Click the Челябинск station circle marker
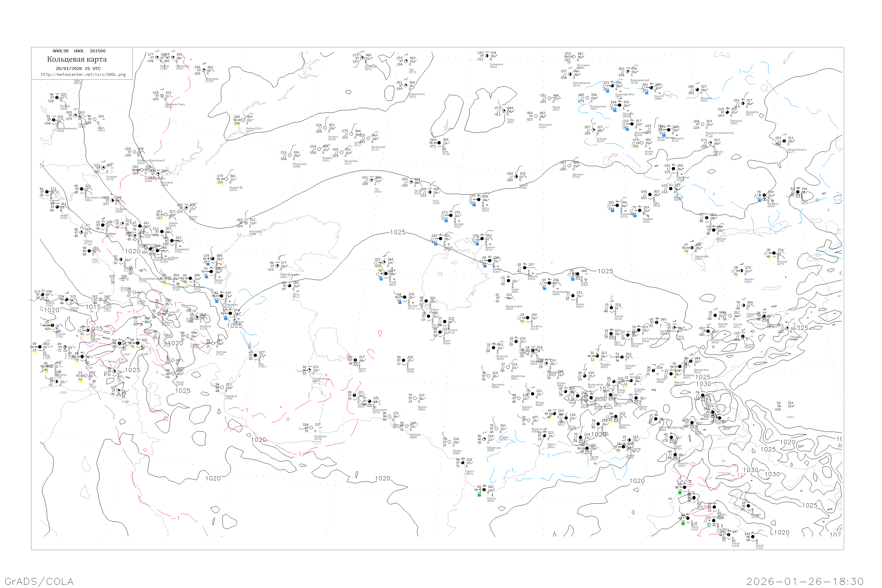Image resolution: width=882 pixels, height=588 pixels. click(487, 56)
